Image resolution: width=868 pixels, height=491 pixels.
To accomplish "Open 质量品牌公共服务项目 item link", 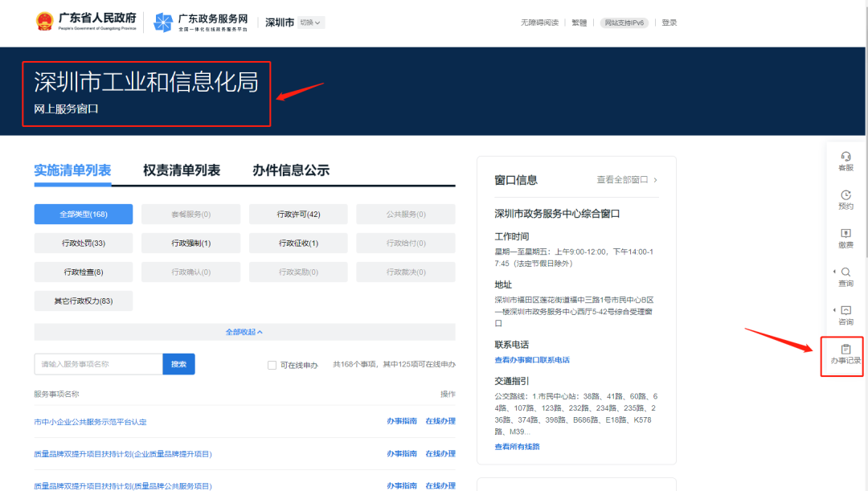I will tap(123, 486).
